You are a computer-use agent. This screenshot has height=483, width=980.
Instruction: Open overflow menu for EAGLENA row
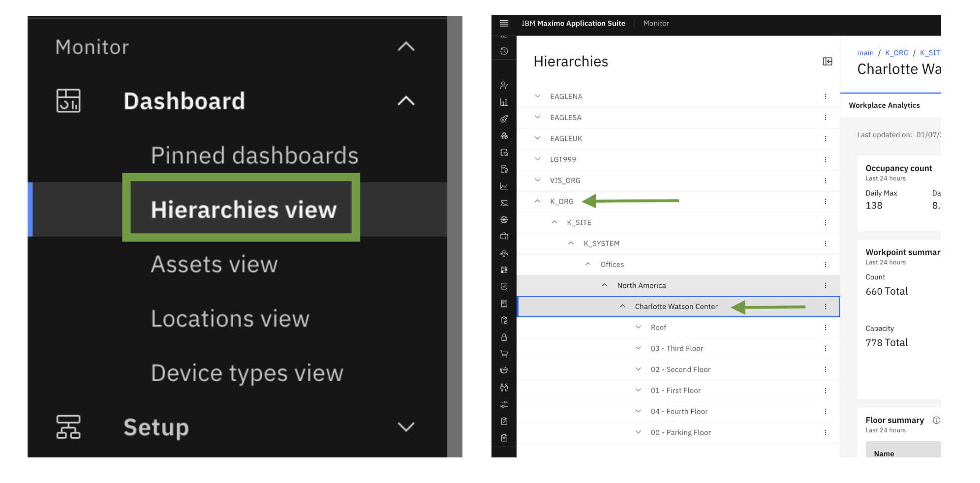[826, 96]
